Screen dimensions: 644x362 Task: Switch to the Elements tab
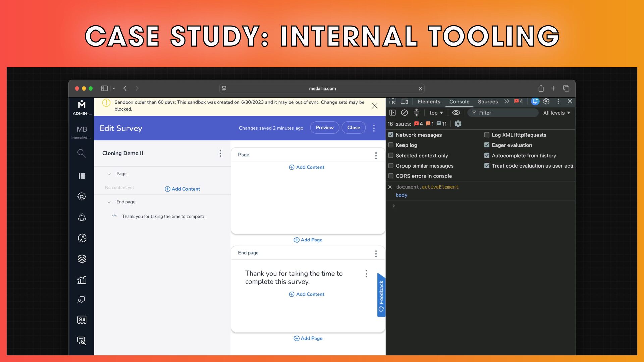[429, 102]
